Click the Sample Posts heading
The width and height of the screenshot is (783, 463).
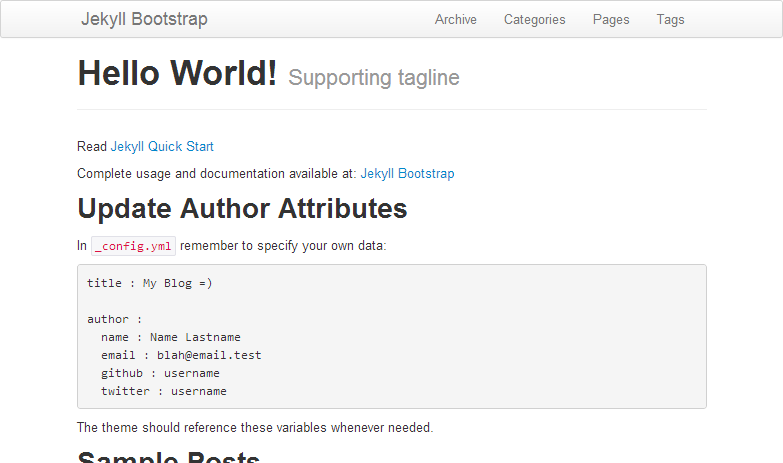click(x=169, y=457)
